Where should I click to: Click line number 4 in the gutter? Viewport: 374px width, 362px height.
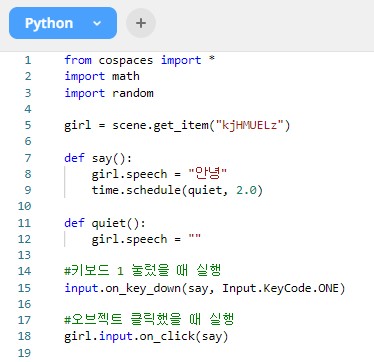pos(28,109)
